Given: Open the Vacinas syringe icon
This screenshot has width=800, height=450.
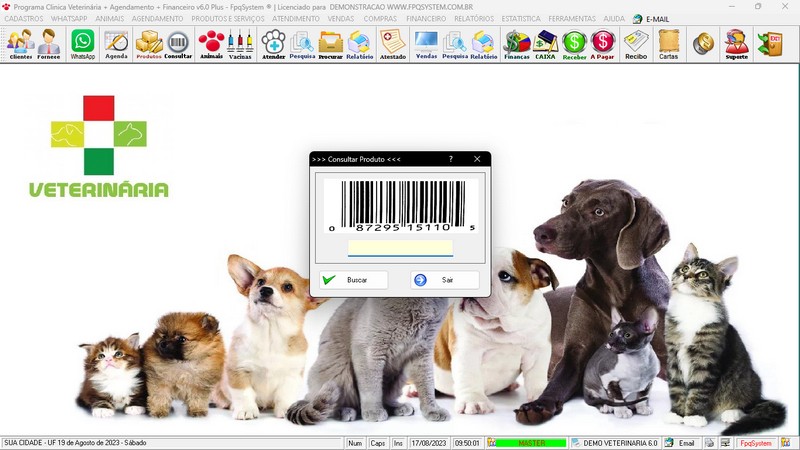Looking at the screenshot, I should click(240, 43).
